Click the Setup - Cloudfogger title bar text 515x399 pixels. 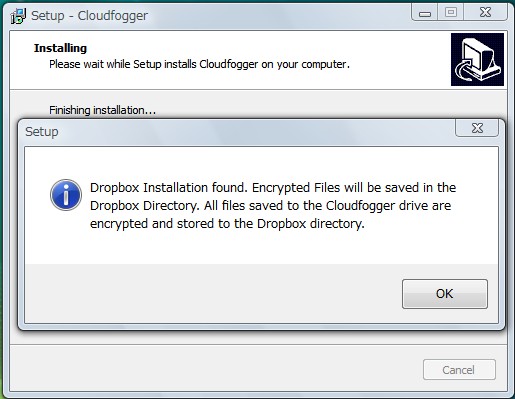click(x=89, y=16)
